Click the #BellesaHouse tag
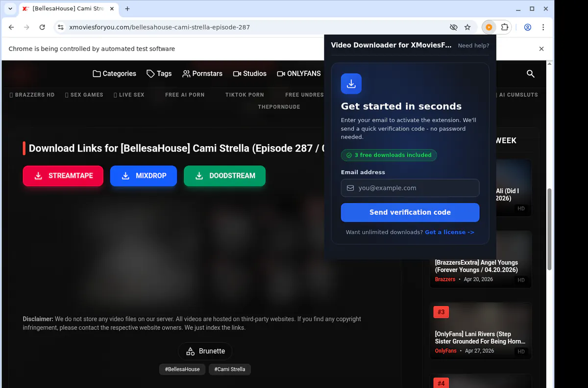 [182, 369]
